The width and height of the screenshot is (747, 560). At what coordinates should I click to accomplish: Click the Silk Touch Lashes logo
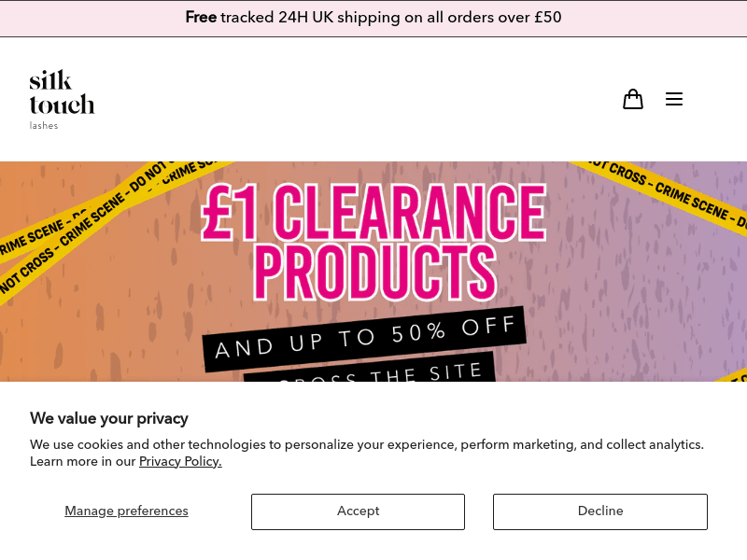[62, 99]
